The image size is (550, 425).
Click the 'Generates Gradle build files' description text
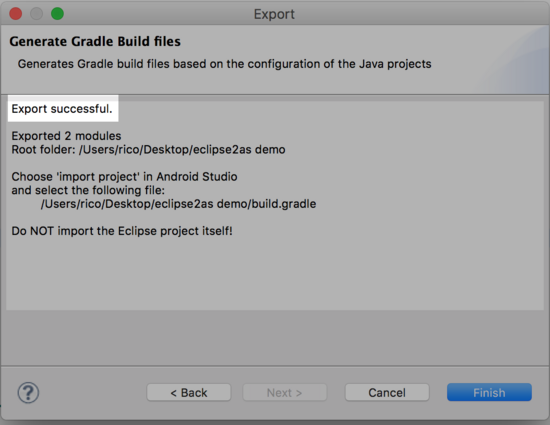pyautogui.click(x=224, y=64)
